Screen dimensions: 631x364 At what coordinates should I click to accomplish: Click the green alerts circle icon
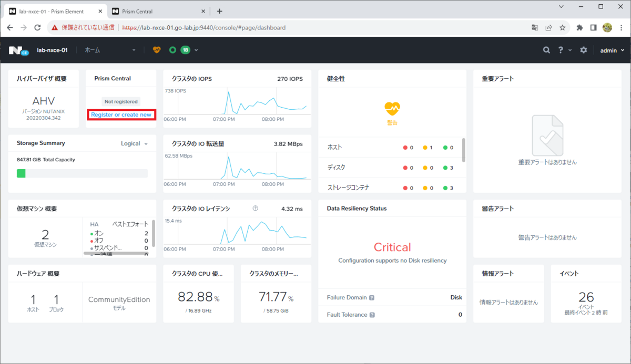(172, 50)
